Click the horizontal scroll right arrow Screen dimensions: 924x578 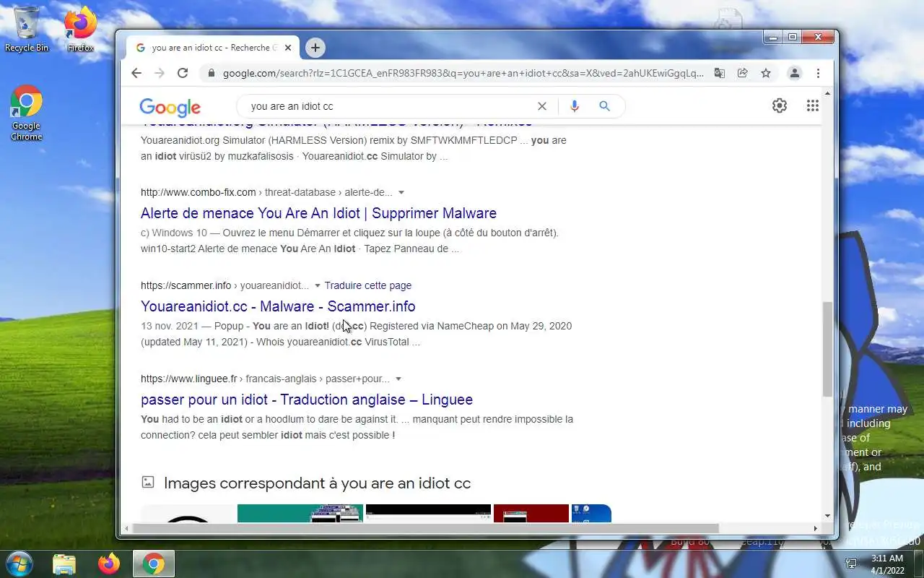pos(816,528)
